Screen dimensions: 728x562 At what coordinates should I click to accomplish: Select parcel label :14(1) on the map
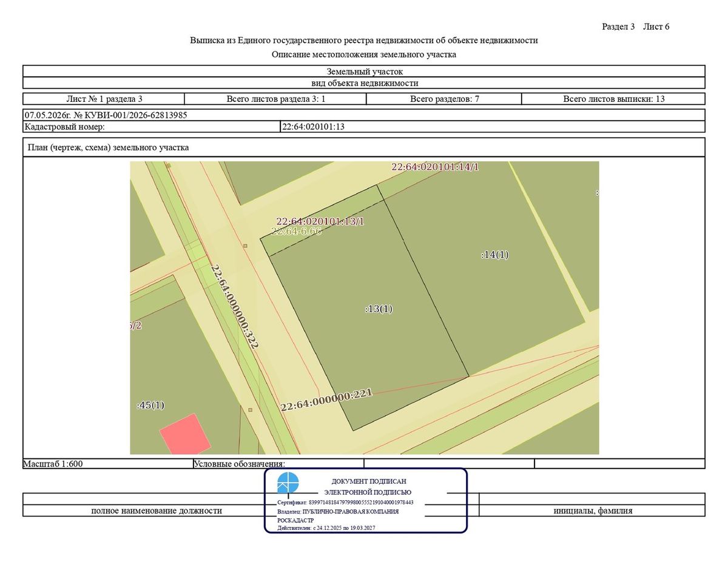(494, 255)
